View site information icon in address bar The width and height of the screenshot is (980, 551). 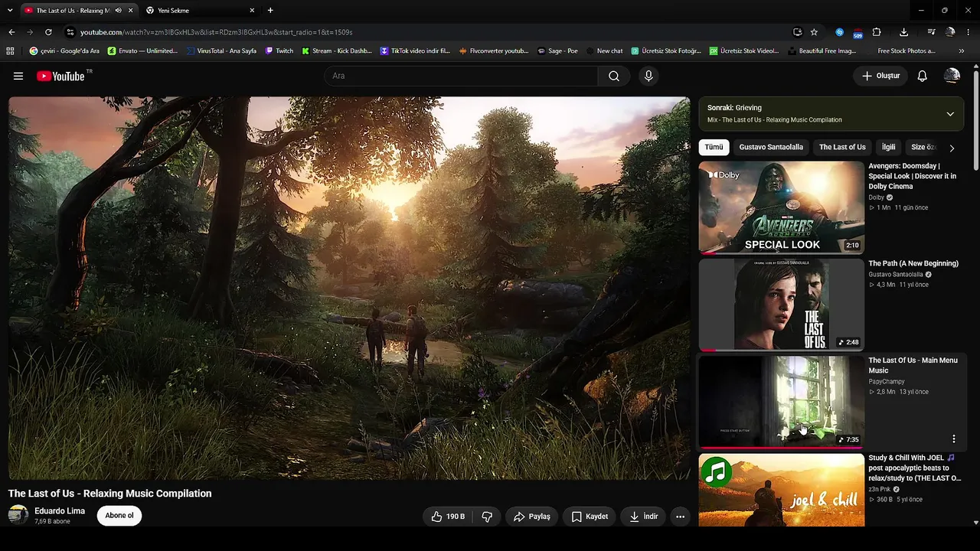coord(70,32)
